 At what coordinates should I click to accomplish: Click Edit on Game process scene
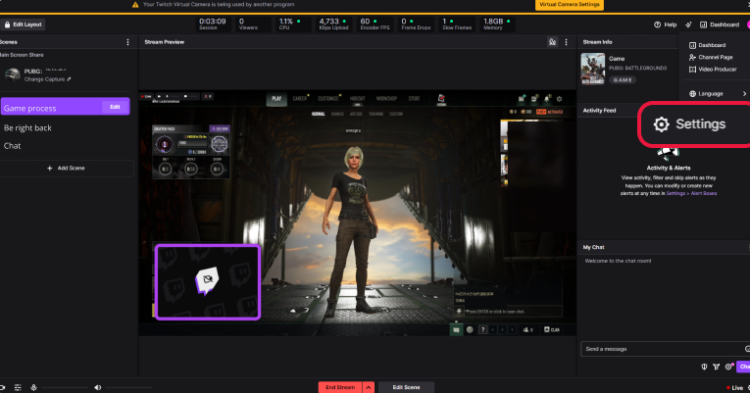[x=115, y=107]
